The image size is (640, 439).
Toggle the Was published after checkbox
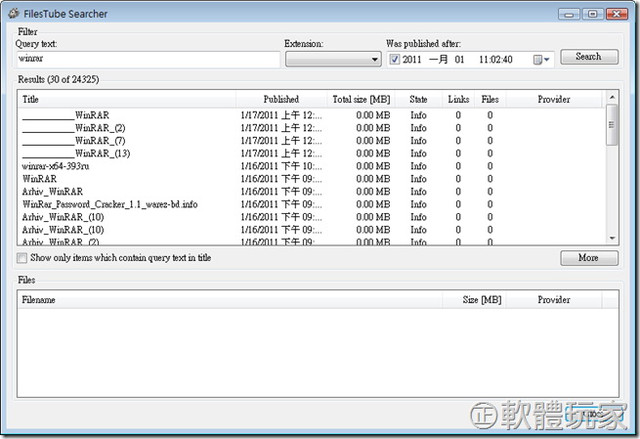point(394,60)
